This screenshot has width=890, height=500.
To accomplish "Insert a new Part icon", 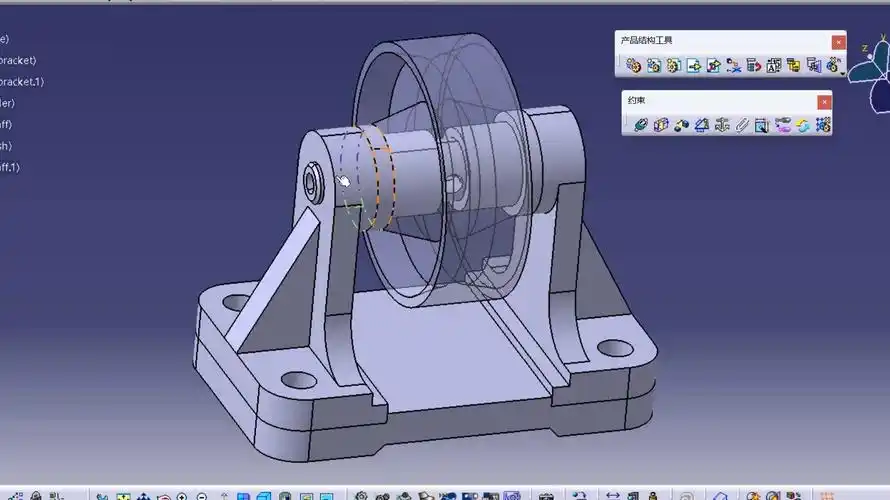I will click(674, 65).
